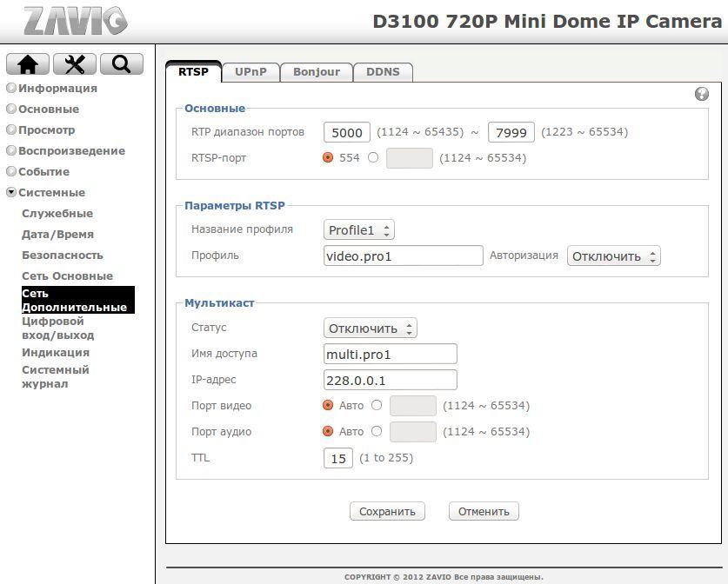Viewport: 728px width, 584px height.
Task: Select custom Порт аудио radio button
Action: (x=376, y=431)
